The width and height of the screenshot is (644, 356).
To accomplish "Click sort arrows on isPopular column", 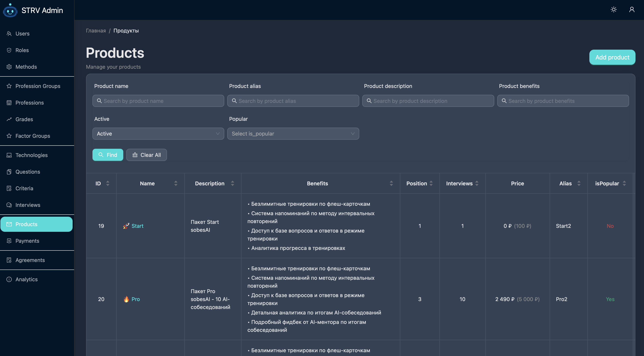I will [624, 183].
